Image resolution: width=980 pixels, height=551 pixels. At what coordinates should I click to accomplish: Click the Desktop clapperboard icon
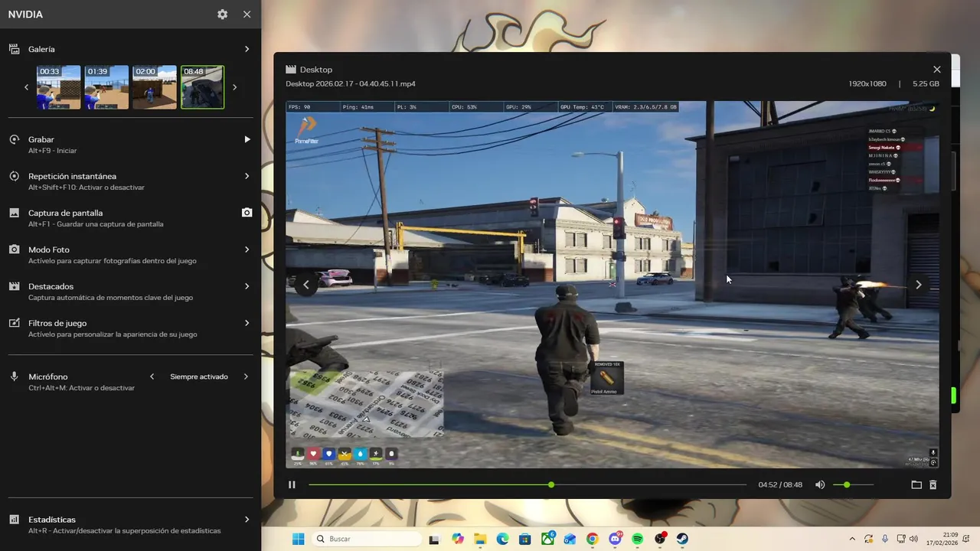[291, 69]
